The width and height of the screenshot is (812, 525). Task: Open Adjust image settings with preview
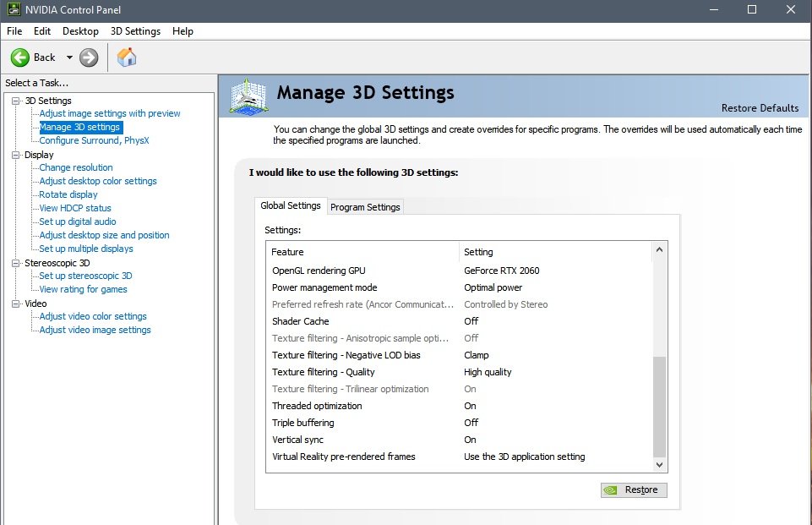tap(110, 113)
